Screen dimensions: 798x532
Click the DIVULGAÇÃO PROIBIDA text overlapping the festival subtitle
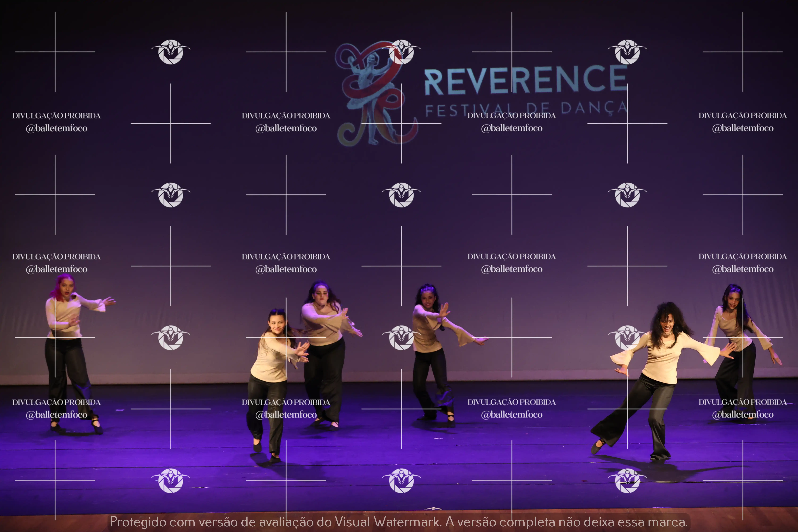(512, 116)
